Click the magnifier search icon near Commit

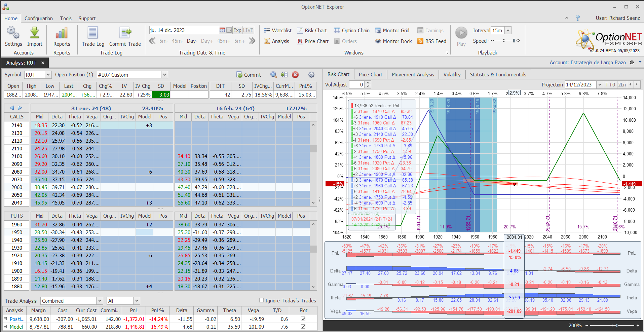pos(274,75)
